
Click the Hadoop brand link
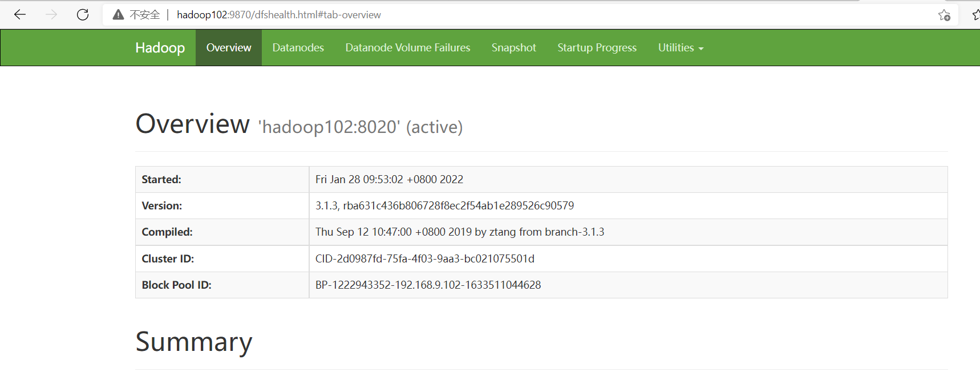tap(160, 48)
